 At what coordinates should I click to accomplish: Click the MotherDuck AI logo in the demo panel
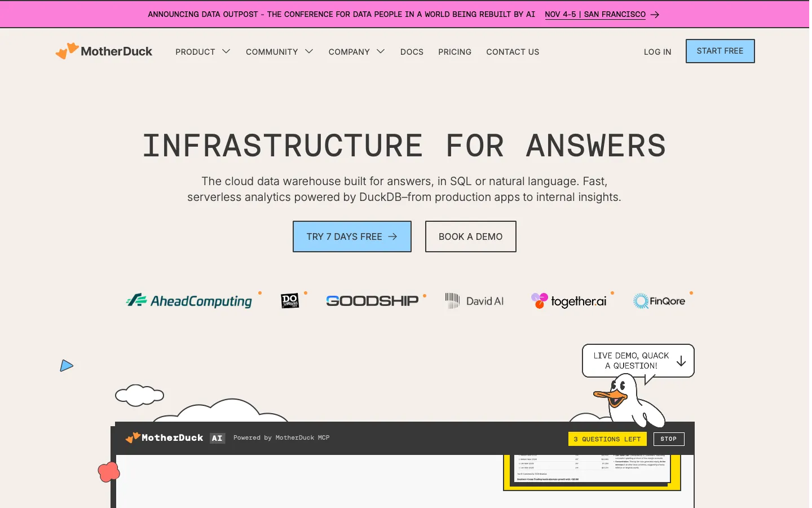pyautogui.click(x=164, y=437)
